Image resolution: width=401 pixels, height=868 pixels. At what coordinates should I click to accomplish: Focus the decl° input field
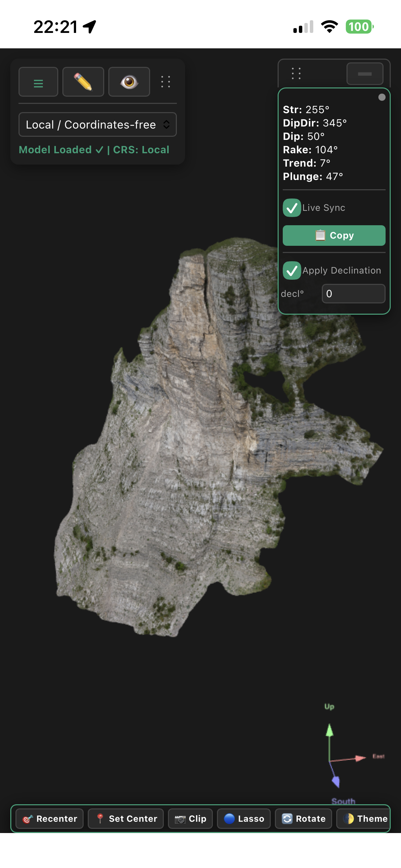(x=354, y=294)
